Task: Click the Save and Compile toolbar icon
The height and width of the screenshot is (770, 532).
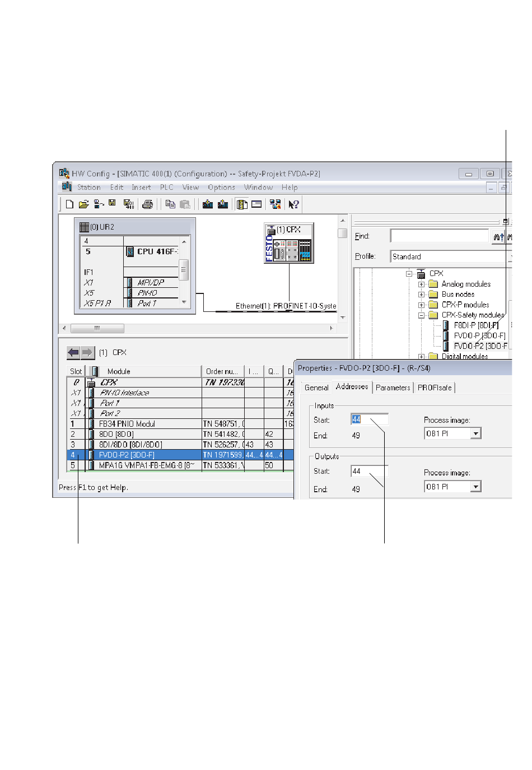Action: tap(129, 204)
